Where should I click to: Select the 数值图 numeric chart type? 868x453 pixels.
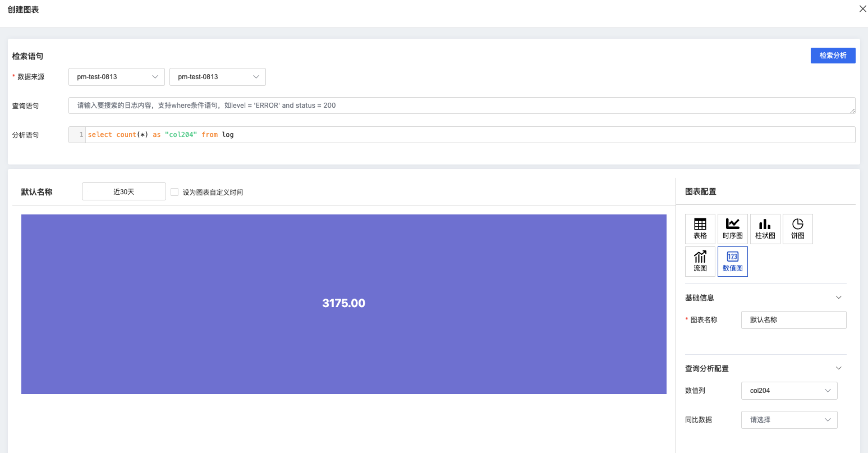pyautogui.click(x=733, y=262)
